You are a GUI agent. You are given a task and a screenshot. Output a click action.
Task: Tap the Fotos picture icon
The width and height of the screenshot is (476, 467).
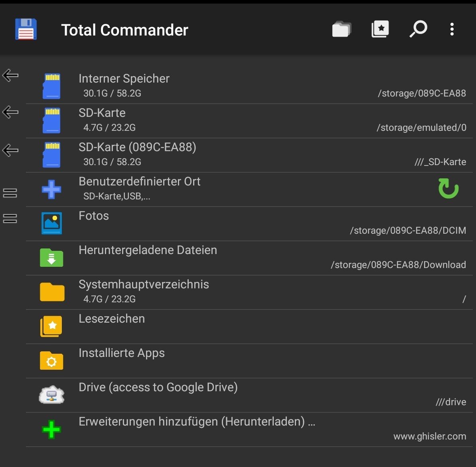(51, 223)
